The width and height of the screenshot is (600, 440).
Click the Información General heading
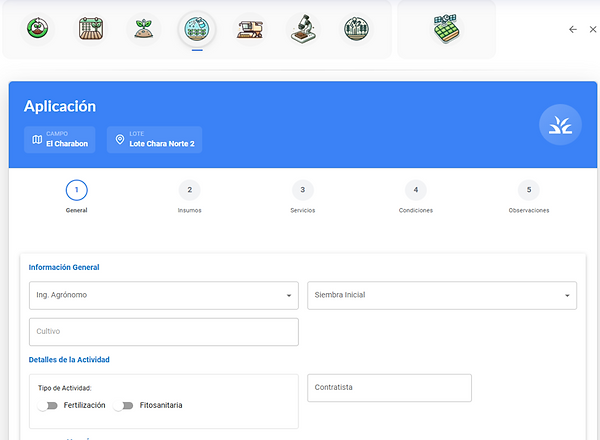click(64, 267)
